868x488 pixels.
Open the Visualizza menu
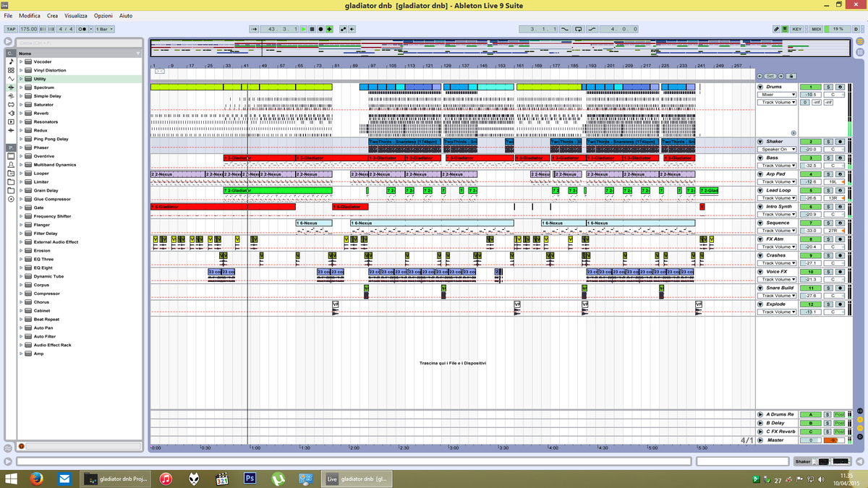pos(76,15)
